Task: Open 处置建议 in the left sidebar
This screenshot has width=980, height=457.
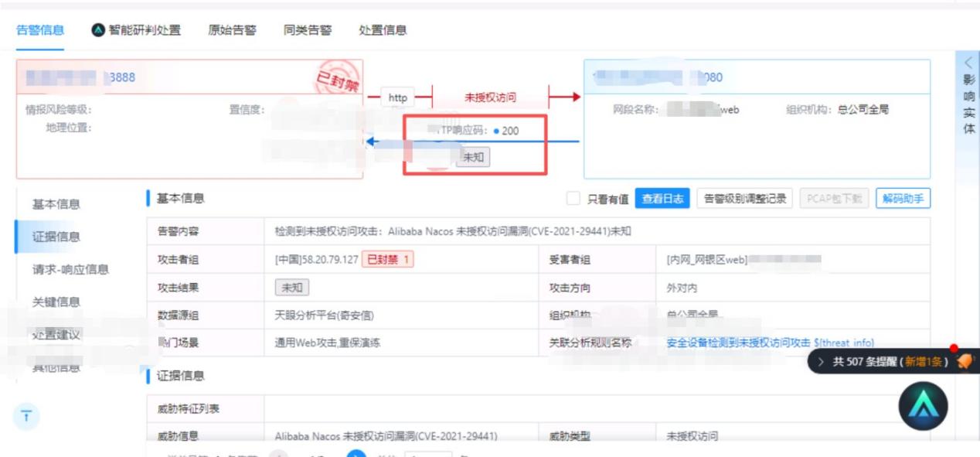Action: [x=56, y=335]
